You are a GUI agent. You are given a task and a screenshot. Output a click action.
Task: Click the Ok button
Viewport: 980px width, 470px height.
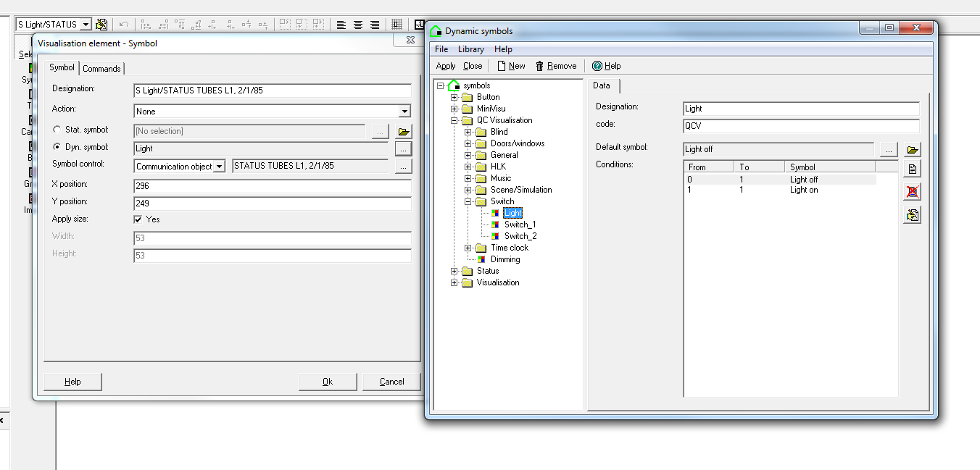328,382
